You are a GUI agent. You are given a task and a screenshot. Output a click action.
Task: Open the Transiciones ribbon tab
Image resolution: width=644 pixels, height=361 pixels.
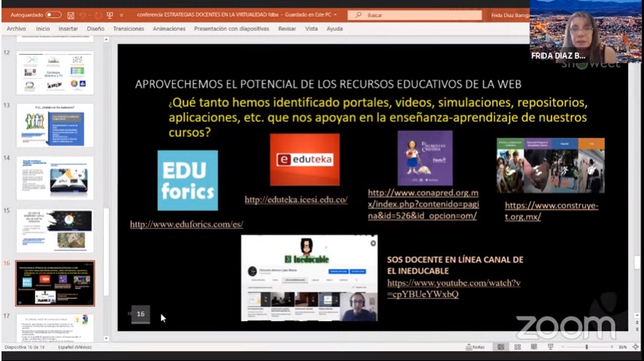pyautogui.click(x=128, y=29)
